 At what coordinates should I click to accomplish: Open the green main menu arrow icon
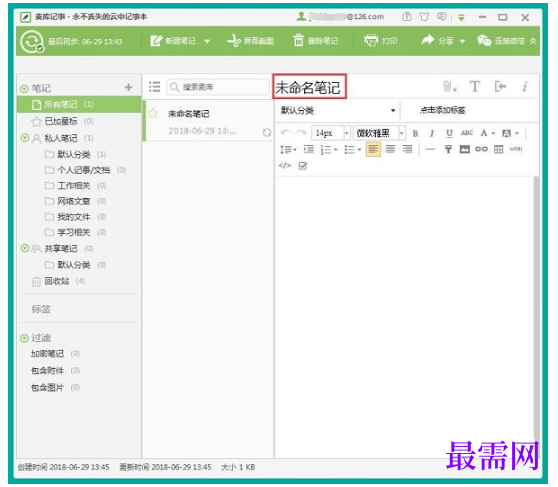461,17
